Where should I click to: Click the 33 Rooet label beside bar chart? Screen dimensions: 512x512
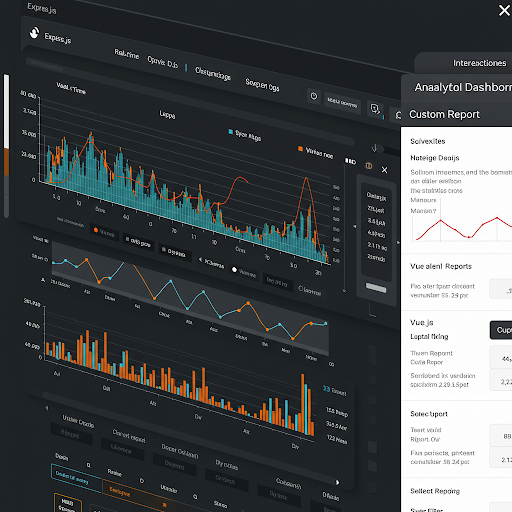334,391
